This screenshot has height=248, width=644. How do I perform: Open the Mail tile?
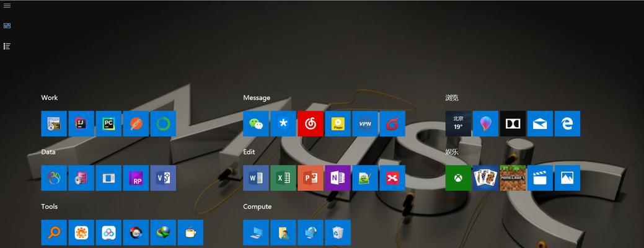pos(540,123)
